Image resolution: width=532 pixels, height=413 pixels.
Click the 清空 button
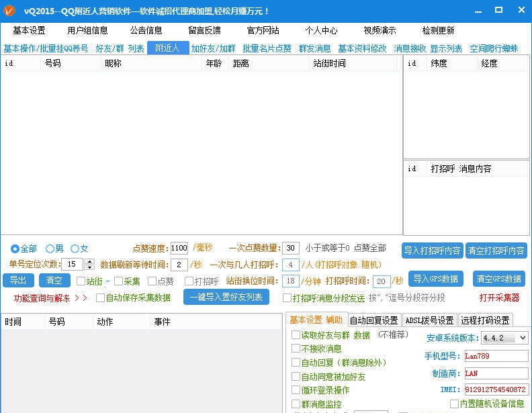[54, 281]
